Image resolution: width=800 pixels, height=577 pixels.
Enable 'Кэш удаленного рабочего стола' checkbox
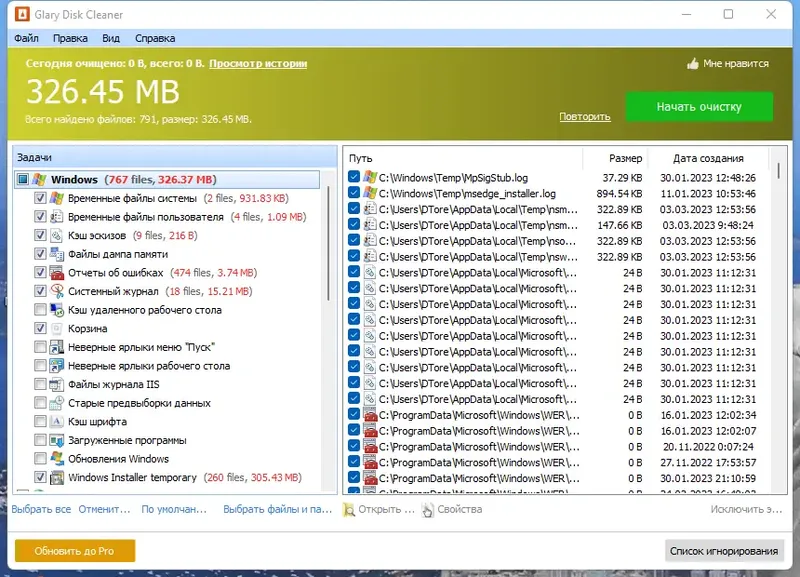(x=40, y=310)
